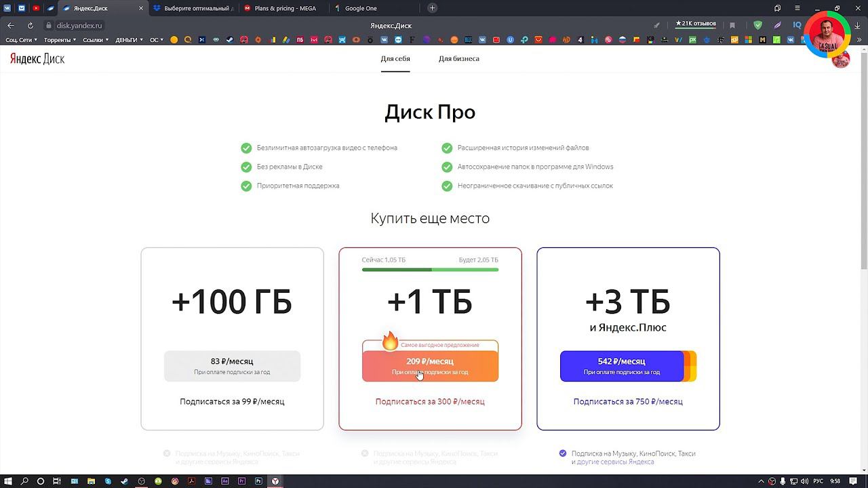Open the browser tab groups icon
This screenshot has height=488, width=868.
[x=777, y=8]
